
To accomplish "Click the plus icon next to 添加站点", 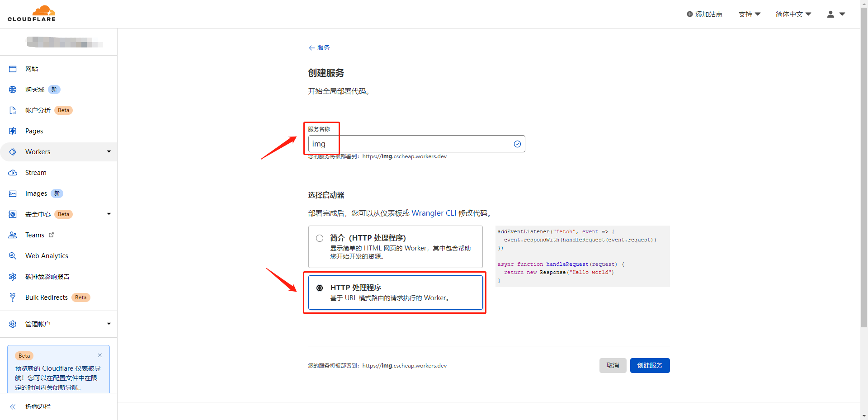I will click(x=690, y=14).
